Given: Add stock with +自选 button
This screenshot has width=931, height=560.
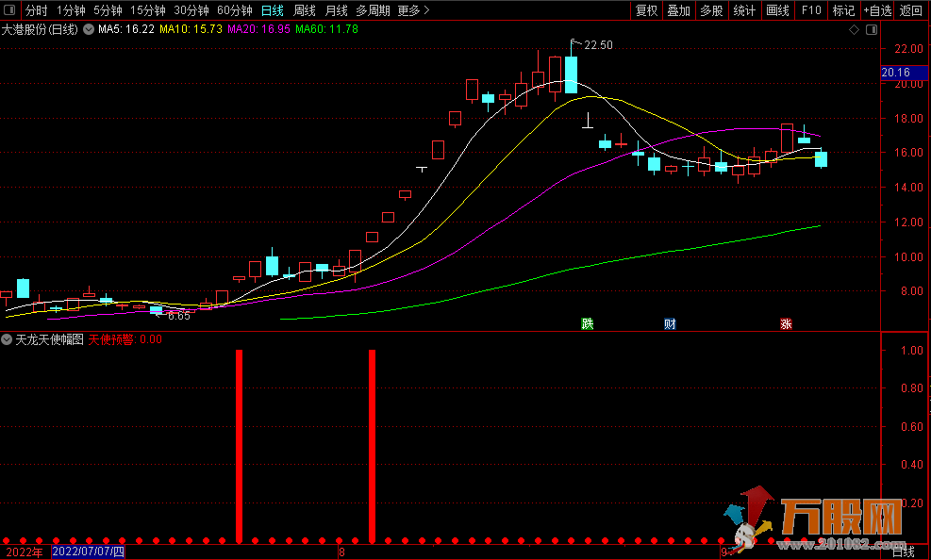Looking at the screenshot, I should tap(877, 10).
